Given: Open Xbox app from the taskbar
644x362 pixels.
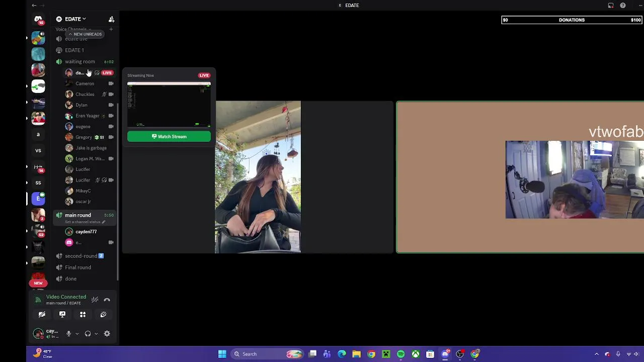Looking at the screenshot, I should [416, 354].
